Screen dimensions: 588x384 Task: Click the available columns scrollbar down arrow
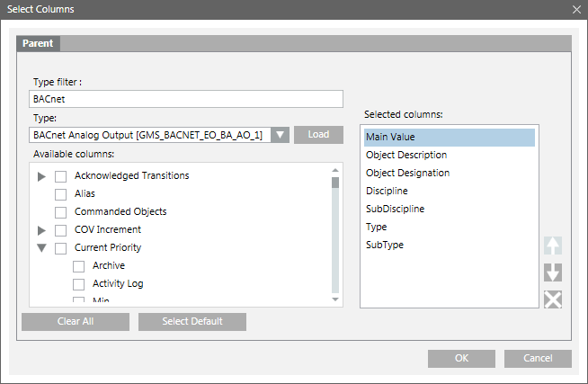click(335, 300)
